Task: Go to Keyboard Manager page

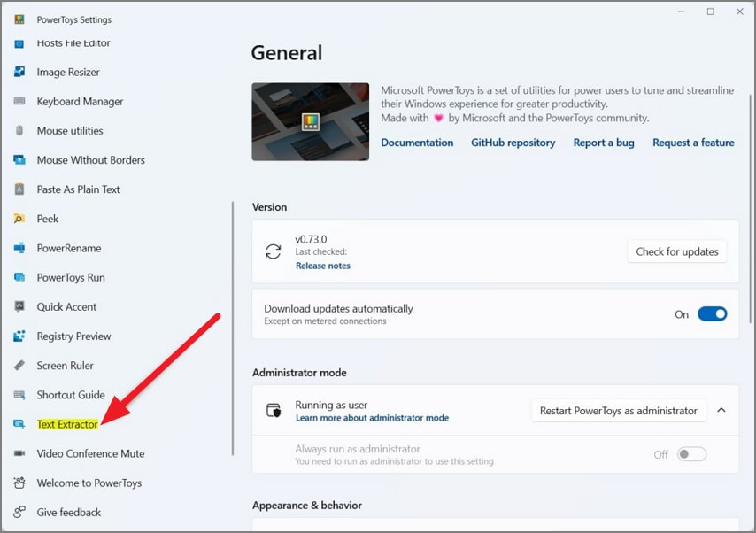Action: pos(80,101)
